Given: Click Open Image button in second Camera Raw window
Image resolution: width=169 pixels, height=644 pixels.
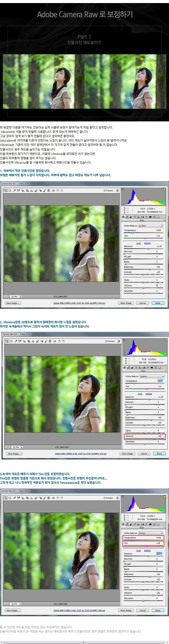Looking at the screenshot, I should click(127, 454).
